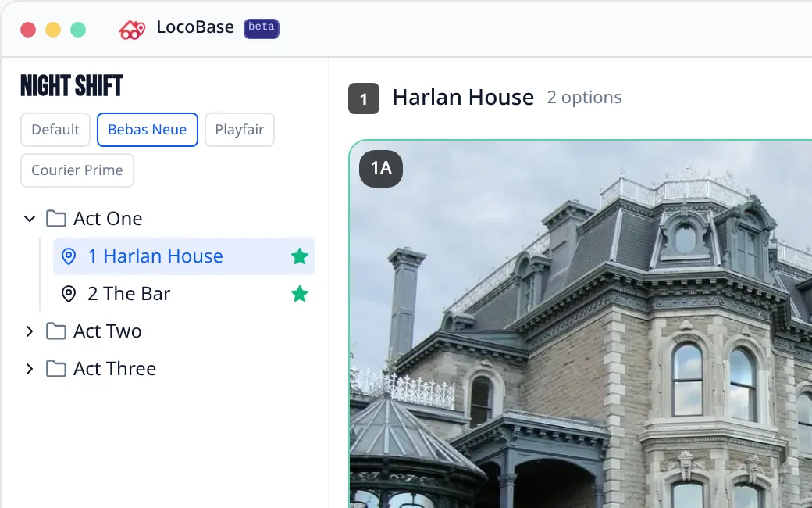
Task: Click the Act Two folder icon
Action: pos(56,331)
